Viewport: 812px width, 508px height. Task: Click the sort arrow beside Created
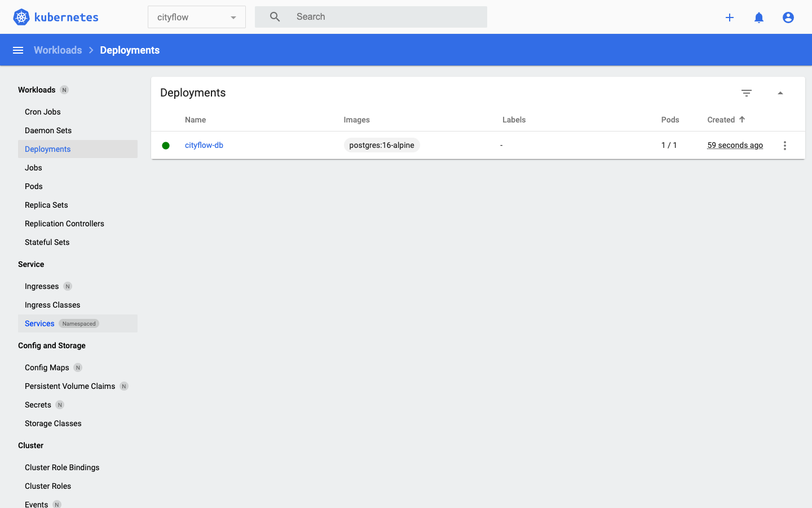(x=742, y=120)
